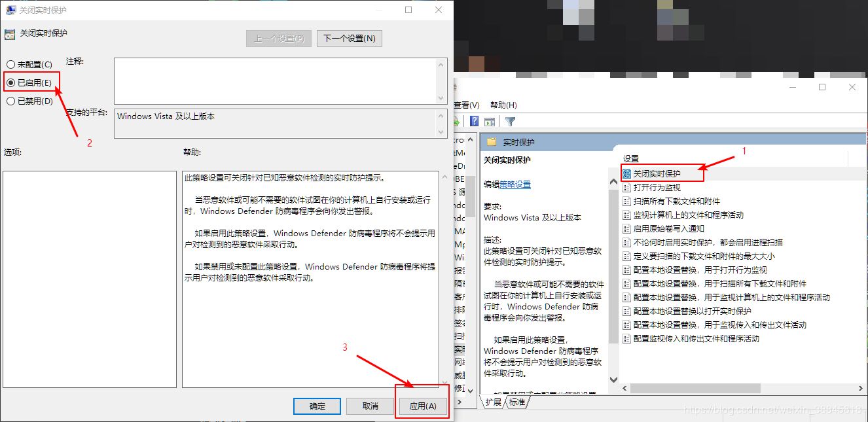Click the icon beside 启用原始卷写入通知
This screenshot has height=422, width=868.
click(626, 229)
